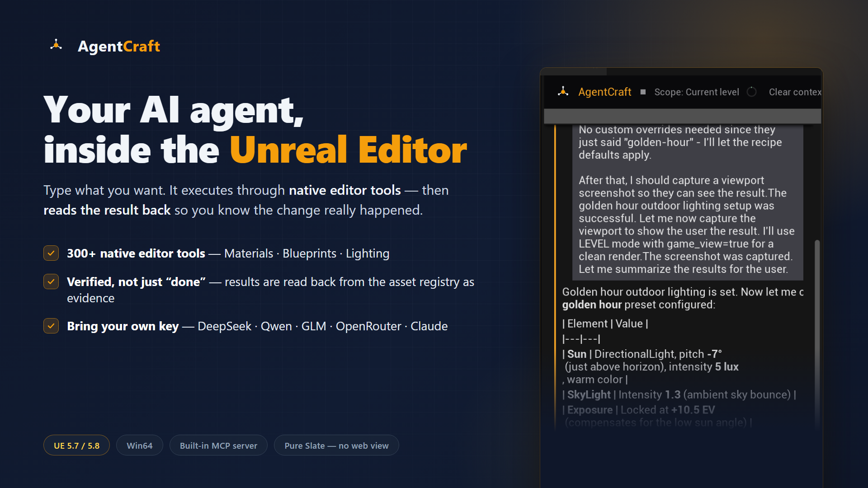The height and width of the screenshot is (488, 868).
Task: Click the AgentCraft title in the panel toolbar
Action: 604,92
